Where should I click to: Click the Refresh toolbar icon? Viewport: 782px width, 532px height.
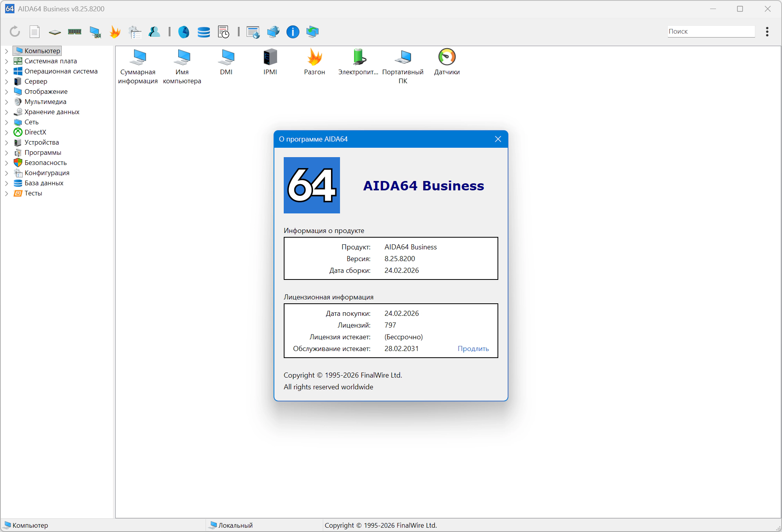pyautogui.click(x=15, y=32)
